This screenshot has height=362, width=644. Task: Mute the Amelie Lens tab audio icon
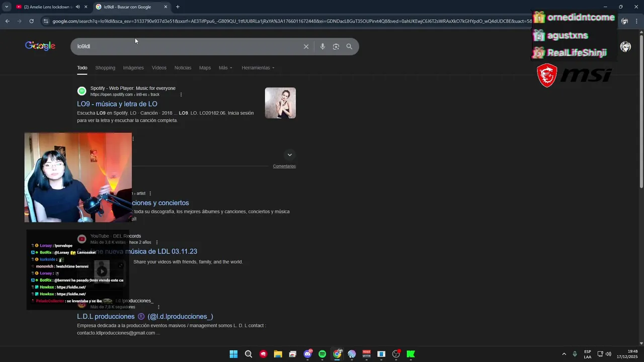coord(77,7)
